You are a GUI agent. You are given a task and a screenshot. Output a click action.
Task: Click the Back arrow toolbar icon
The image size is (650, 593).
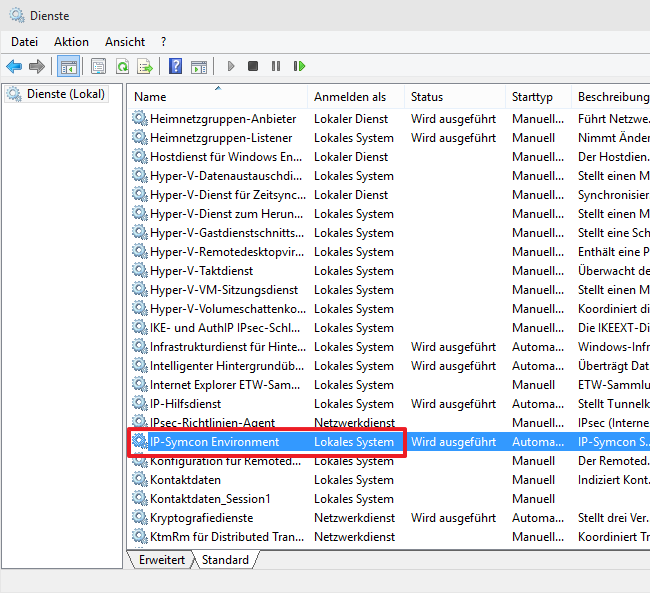coord(14,67)
